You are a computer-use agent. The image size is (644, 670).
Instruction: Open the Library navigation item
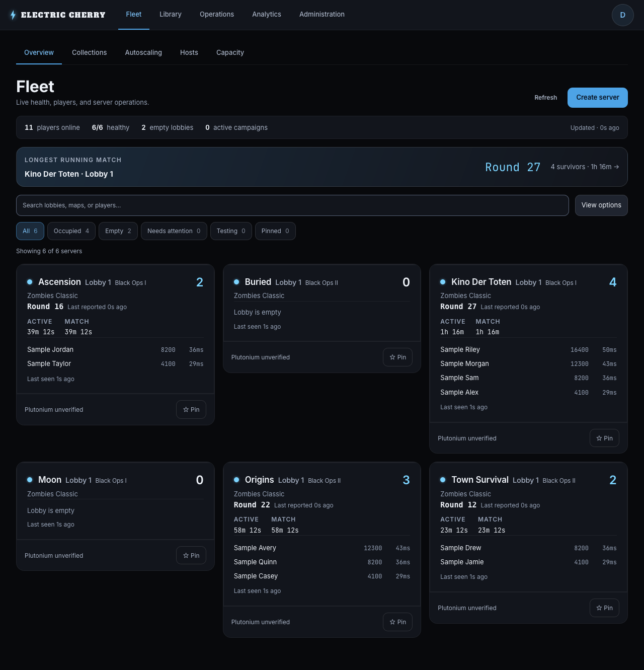(171, 15)
